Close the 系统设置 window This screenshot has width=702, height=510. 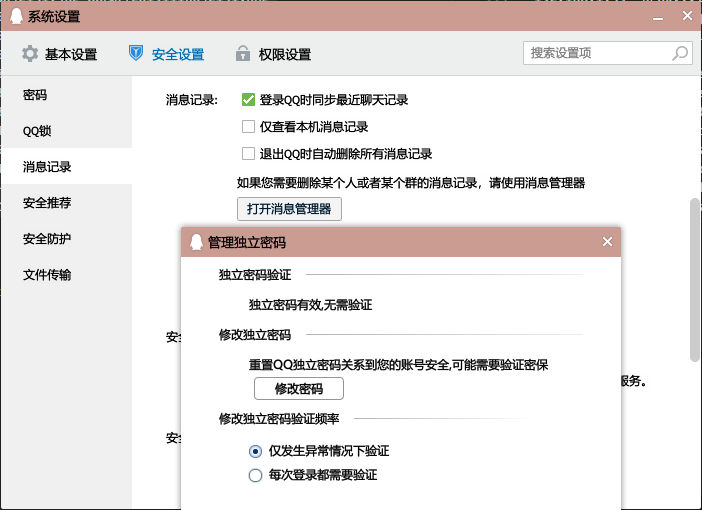pyautogui.click(x=687, y=16)
